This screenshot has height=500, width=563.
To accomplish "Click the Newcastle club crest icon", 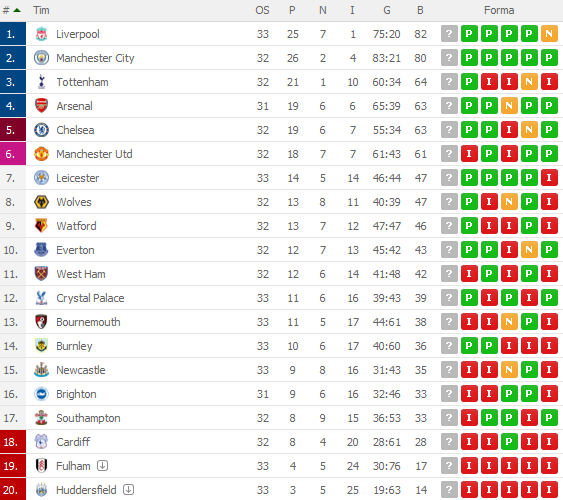I will (x=41, y=370).
